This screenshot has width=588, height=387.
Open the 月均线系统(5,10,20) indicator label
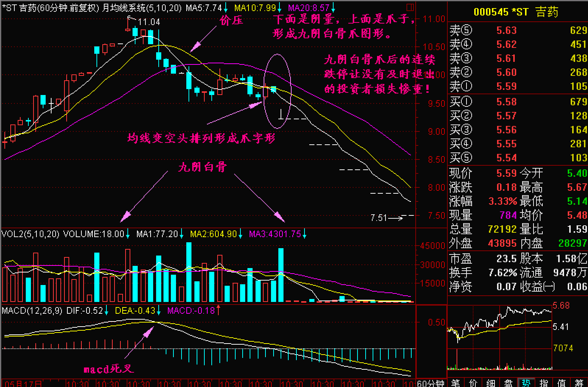pos(141,8)
